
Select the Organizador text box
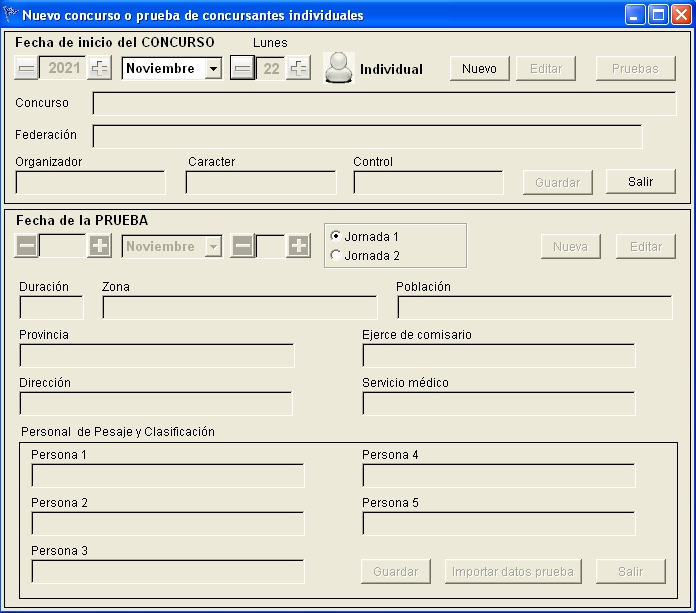click(x=90, y=182)
